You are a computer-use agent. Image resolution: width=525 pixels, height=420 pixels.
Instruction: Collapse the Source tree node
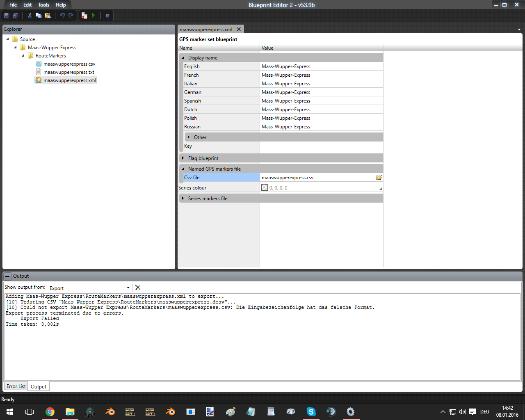click(x=7, y=39)
